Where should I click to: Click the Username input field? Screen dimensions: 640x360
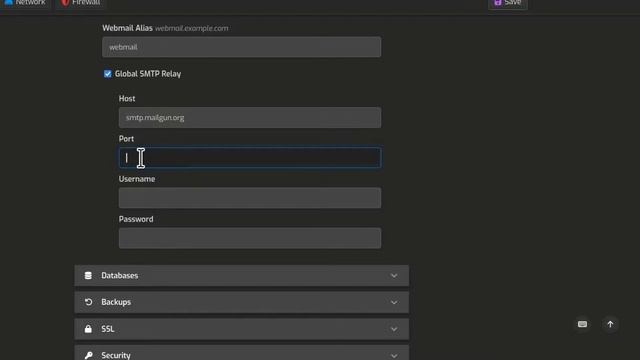coord(250,198)
